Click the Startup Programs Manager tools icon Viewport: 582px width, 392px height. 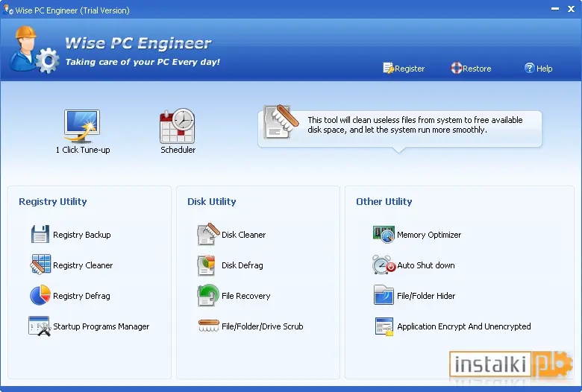[40, 326]
